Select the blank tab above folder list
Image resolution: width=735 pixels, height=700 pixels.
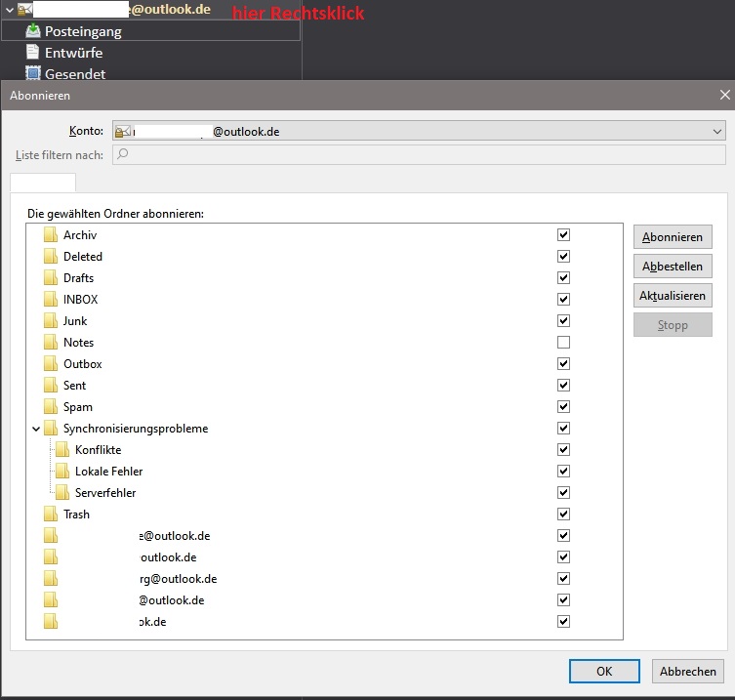tap(43, 182)
